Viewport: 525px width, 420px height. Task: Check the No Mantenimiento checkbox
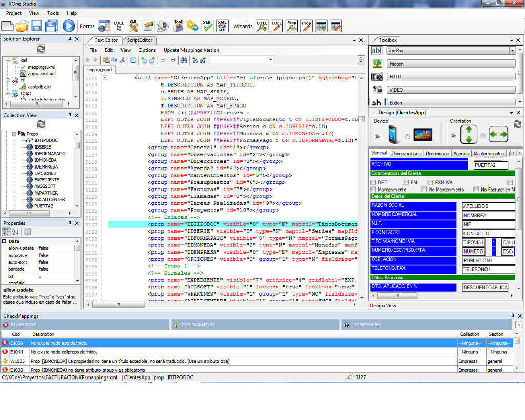pyautogui.click(x=424, y=190)
